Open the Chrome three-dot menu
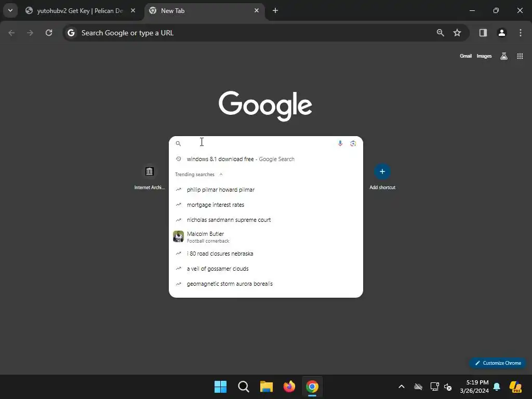Viewport: 532px width, 399px height. click(x=521, y=33)
